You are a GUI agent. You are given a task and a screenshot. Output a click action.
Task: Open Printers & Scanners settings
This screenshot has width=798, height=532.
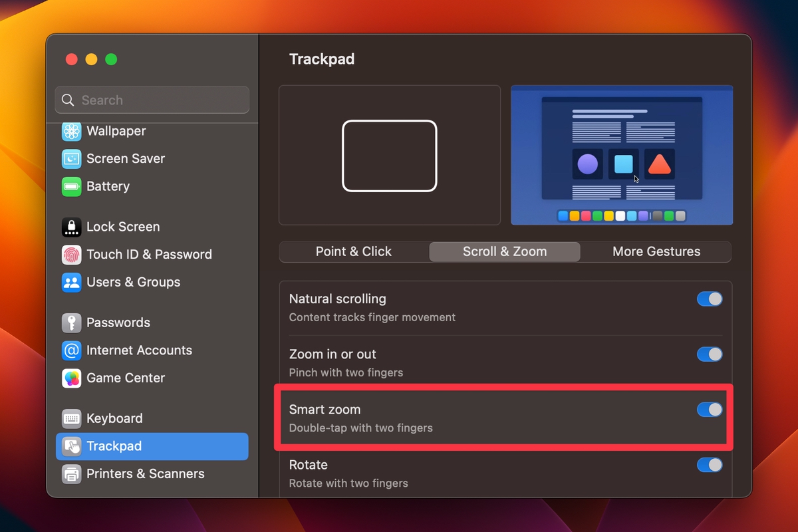tap(145, 473)
